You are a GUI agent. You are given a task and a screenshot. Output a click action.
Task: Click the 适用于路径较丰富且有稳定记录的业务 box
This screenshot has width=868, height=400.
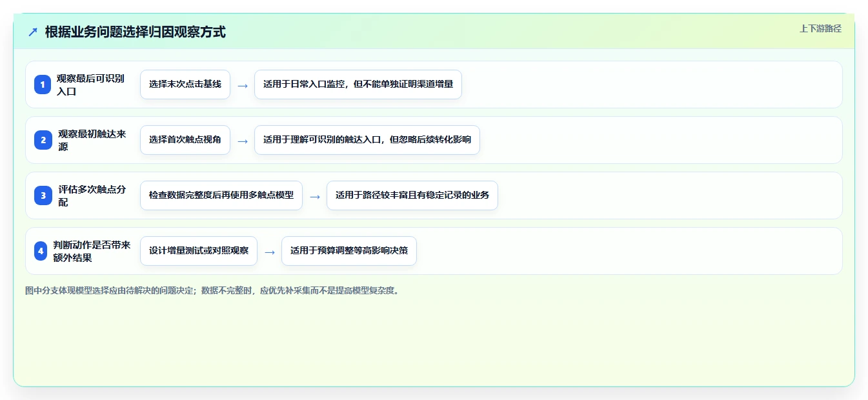coord(412,195)
